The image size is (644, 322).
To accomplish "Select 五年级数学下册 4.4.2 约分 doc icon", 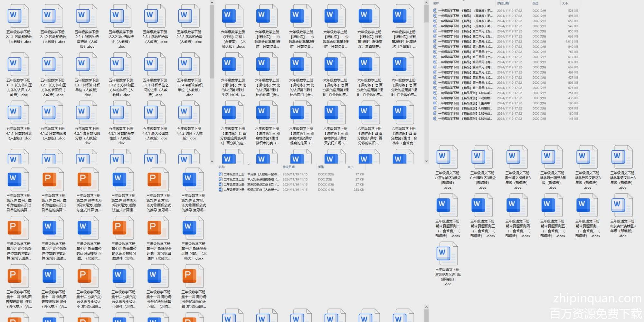I will point(189,113).
